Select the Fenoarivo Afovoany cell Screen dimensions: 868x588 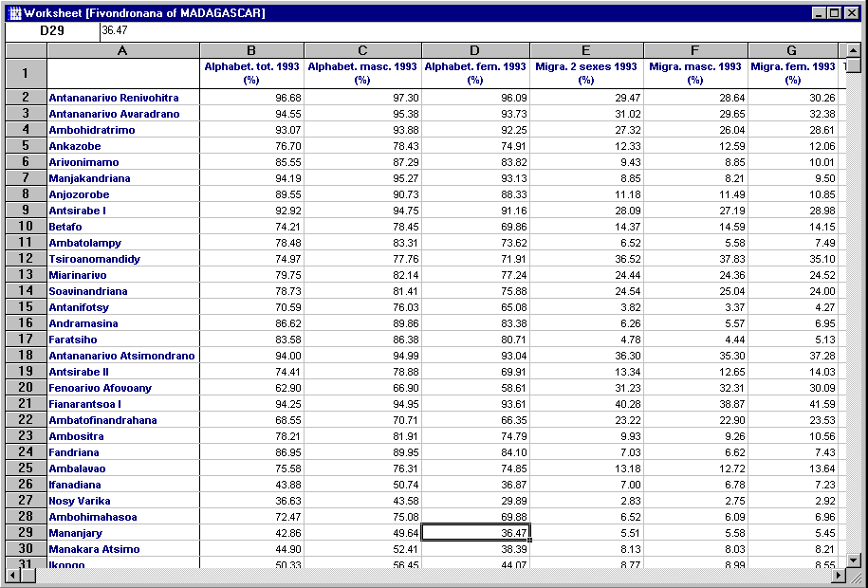pos(123,388)
